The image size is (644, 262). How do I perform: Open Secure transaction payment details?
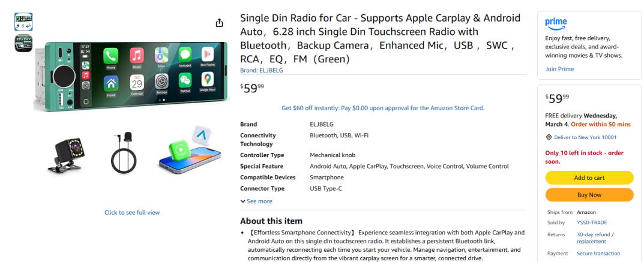tap(598, 254)
